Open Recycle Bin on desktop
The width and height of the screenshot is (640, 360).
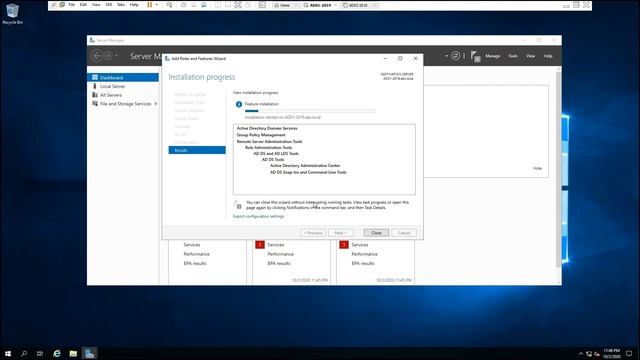12,14
